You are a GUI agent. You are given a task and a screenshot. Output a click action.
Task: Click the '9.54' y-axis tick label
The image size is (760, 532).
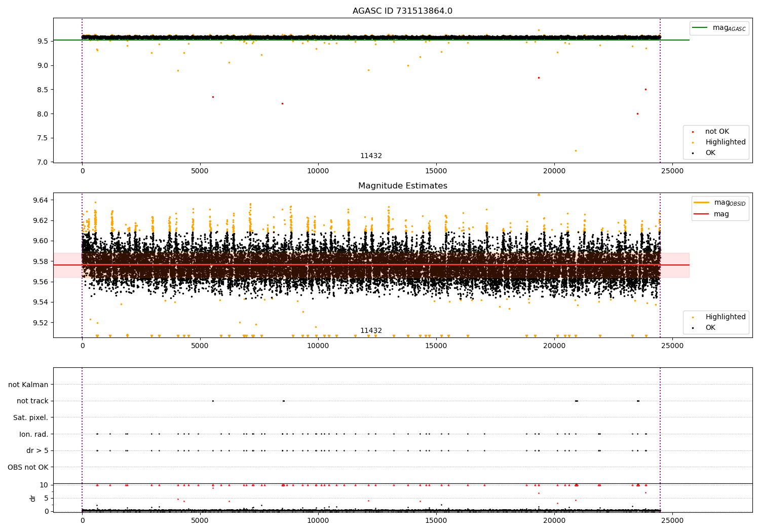pyautogui.click(x=41, y=302)
